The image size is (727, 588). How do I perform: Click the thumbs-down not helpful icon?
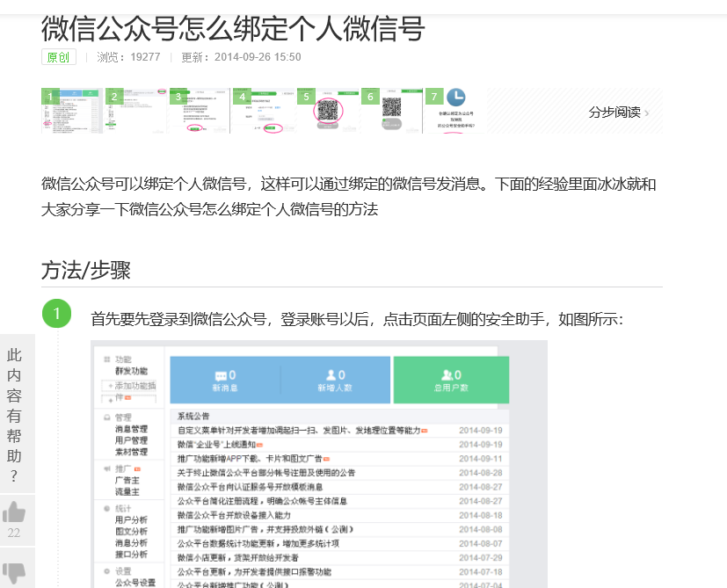(x=14, y=573)
